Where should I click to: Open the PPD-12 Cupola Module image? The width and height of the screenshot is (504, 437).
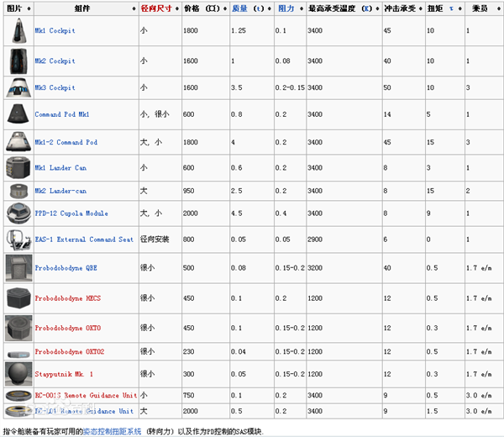coord(18,213)
